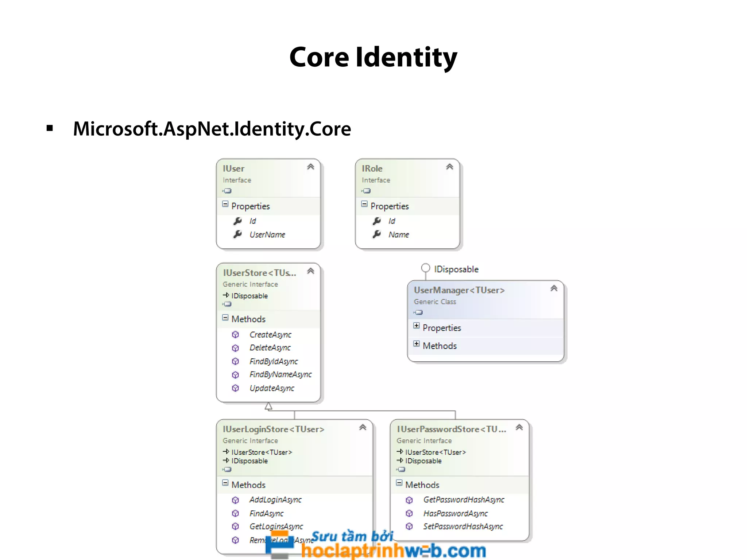The image size is (747, 560).
Task: Click the method cube icon beside SetPasswordHashAsync
Action: pyautogui.click(x=409, y=526)
